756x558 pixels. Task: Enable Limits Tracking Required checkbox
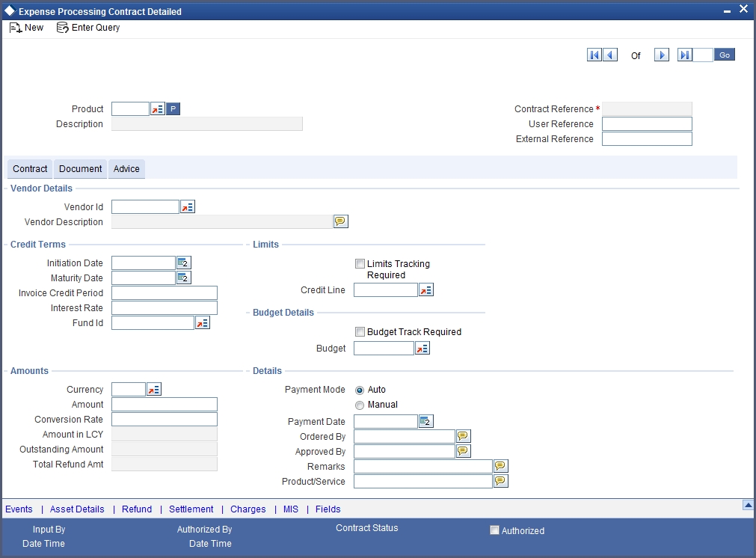[x=360, y=263]
